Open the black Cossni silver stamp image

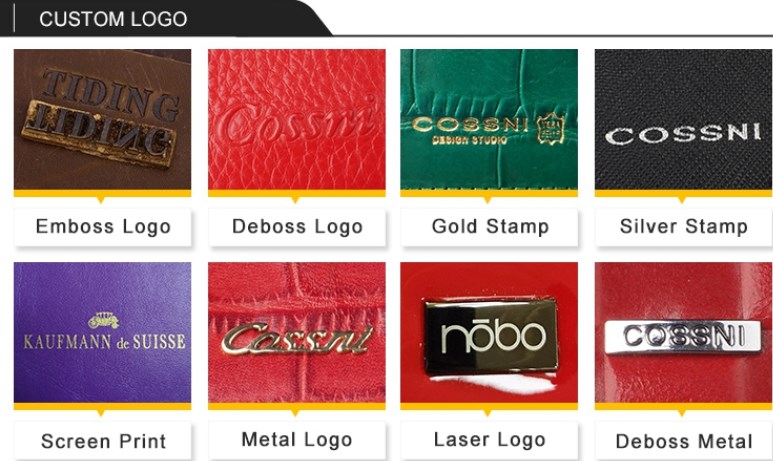[x=684, y=119]
